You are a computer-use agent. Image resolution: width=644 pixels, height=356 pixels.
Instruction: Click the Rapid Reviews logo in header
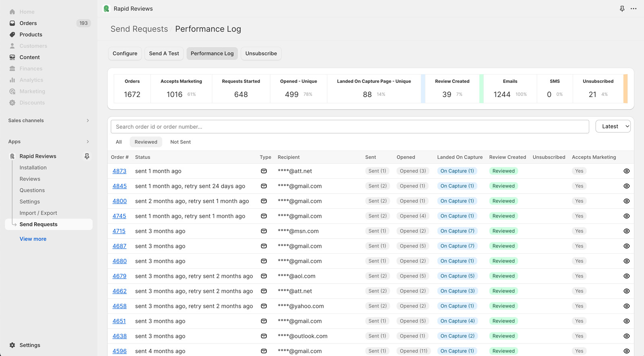[x=107, y=8]
